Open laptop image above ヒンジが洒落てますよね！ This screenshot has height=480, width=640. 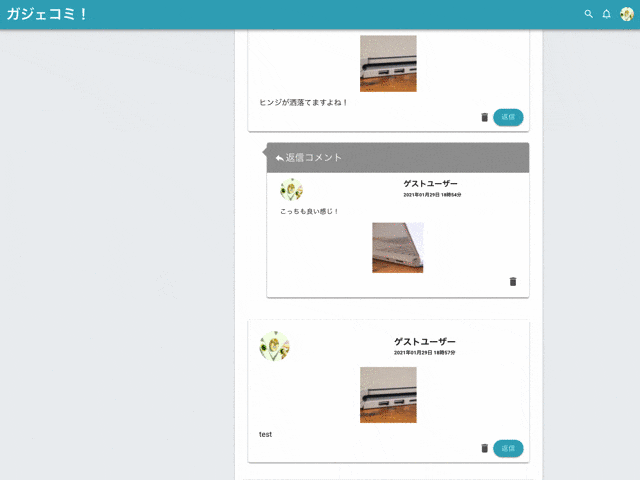click(x=388, y=64)
